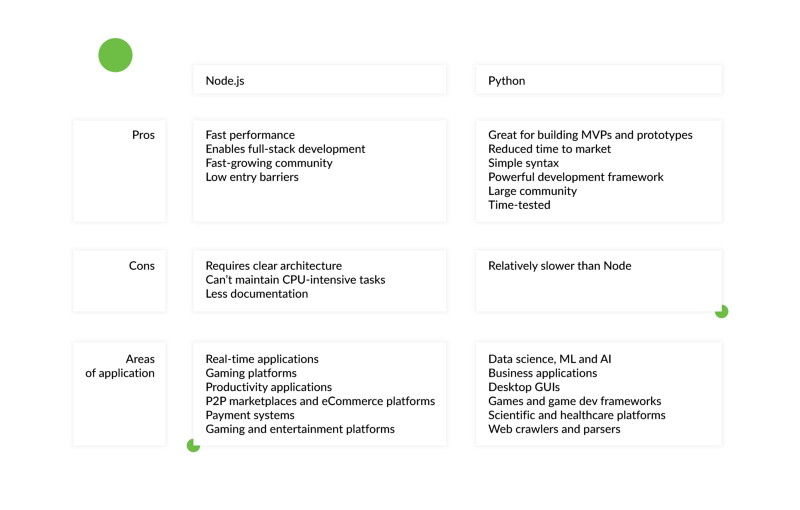Click "Fast performance" in Node.js pros

tap(250, 135)
